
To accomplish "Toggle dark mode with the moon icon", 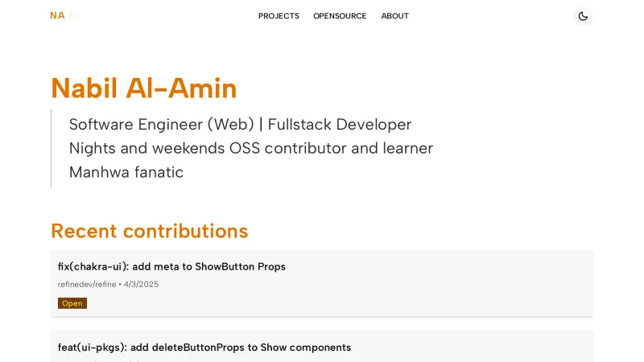I will coord(583,16).
